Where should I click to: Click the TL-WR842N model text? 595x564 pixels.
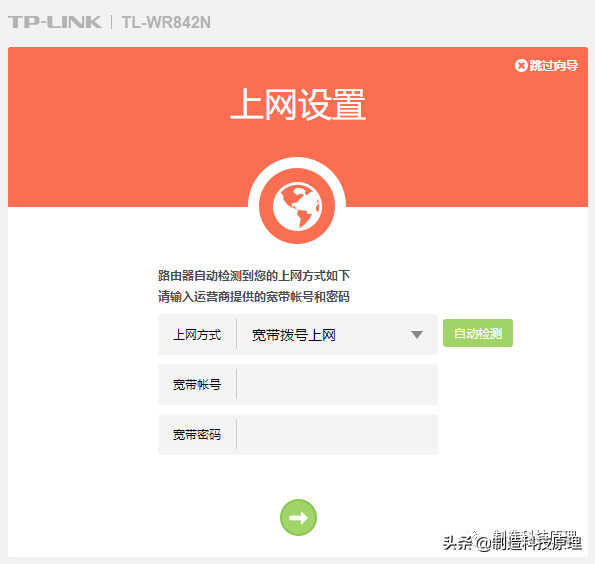pos(166,22)
